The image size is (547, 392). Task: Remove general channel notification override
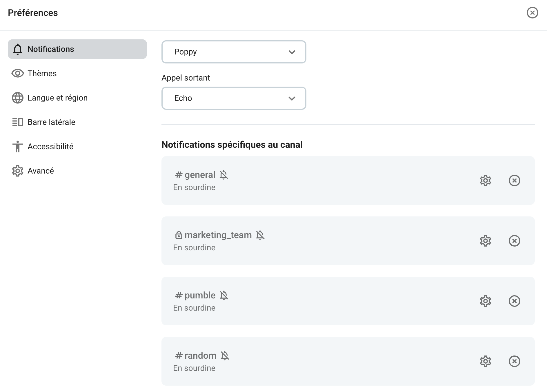coord(514,180)
